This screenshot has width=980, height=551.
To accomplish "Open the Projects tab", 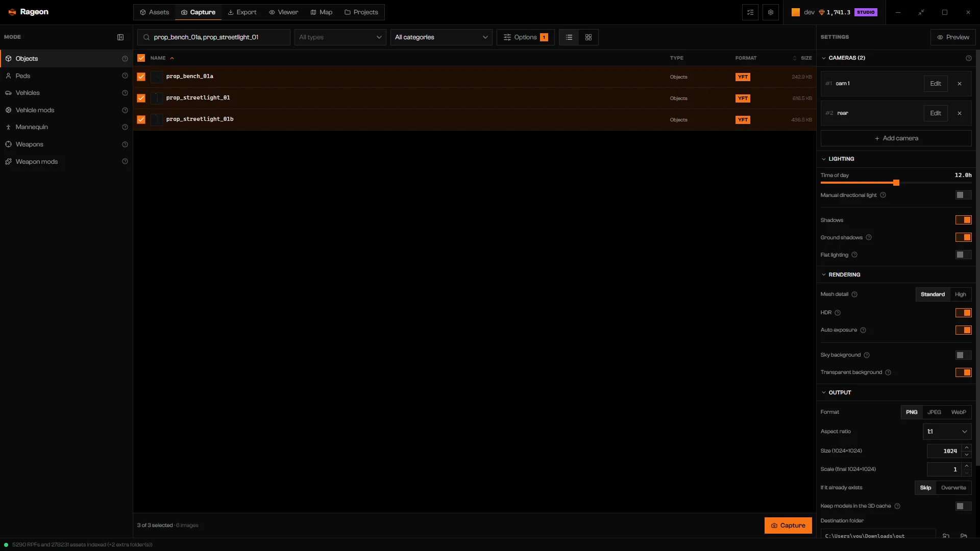I will point(361,12).
